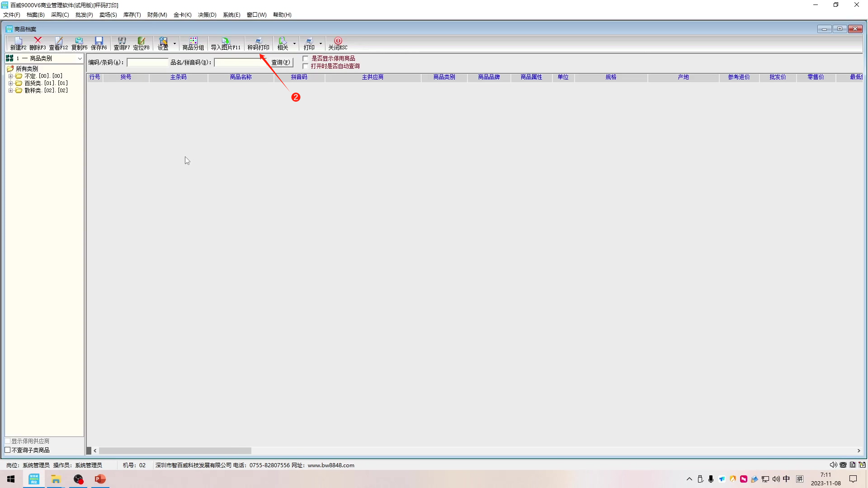This screenshot has width=868, height=488.
Task: Click the 商品名称 column header
Action: 241,77
